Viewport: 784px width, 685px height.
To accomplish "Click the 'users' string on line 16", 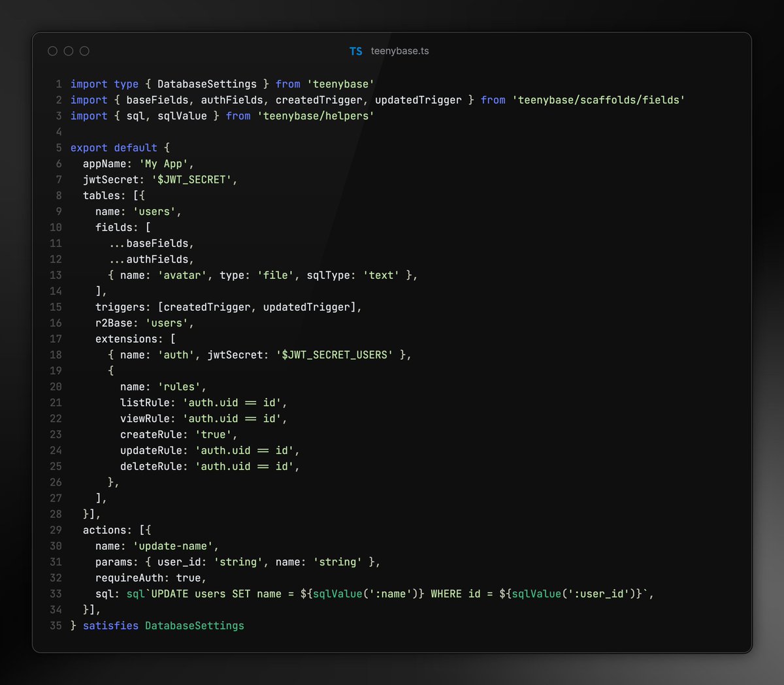I will [x=167, y=323].
